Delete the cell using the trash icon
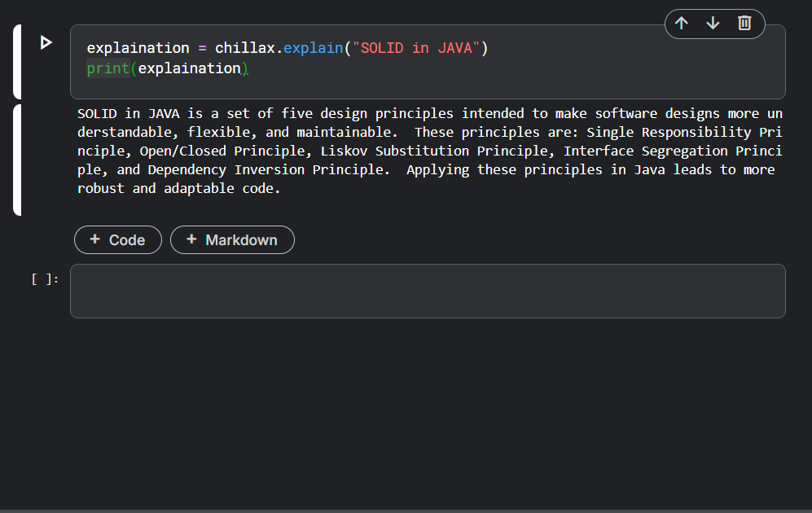Image resolution: width=812 pixels, height=513 pixels. (x=744, y=24)
